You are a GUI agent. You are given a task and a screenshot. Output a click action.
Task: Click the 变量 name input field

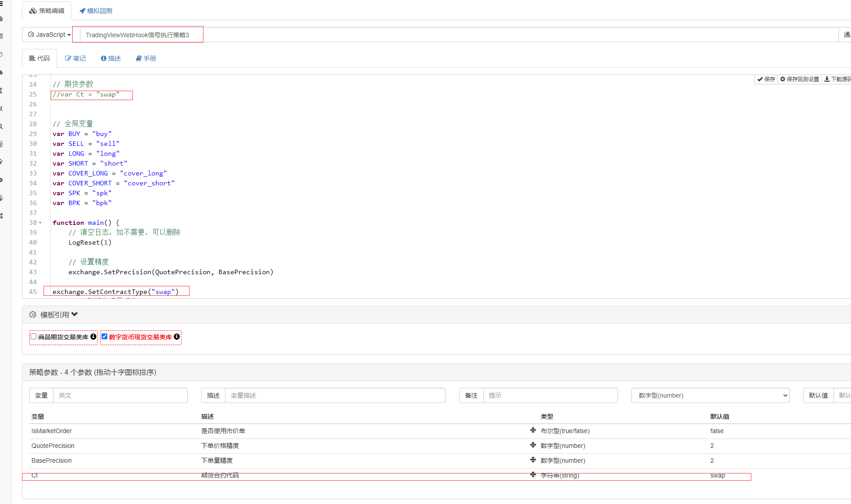[120, 395]
